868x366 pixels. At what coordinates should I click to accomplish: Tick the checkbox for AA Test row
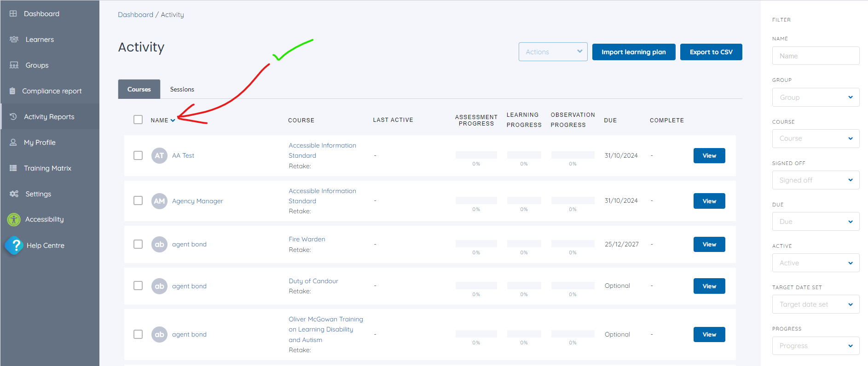(x=138, y=155)
